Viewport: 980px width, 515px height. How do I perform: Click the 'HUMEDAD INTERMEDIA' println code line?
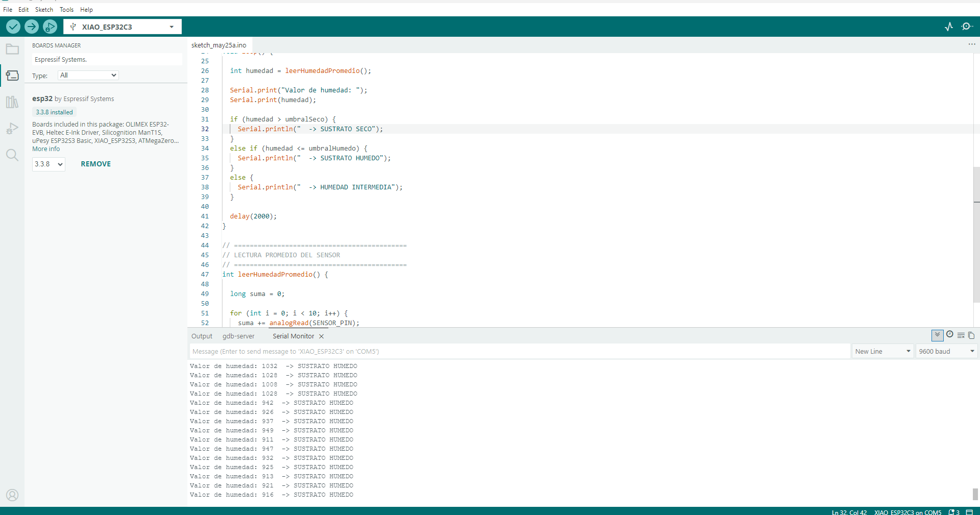(x=320, y=187)
